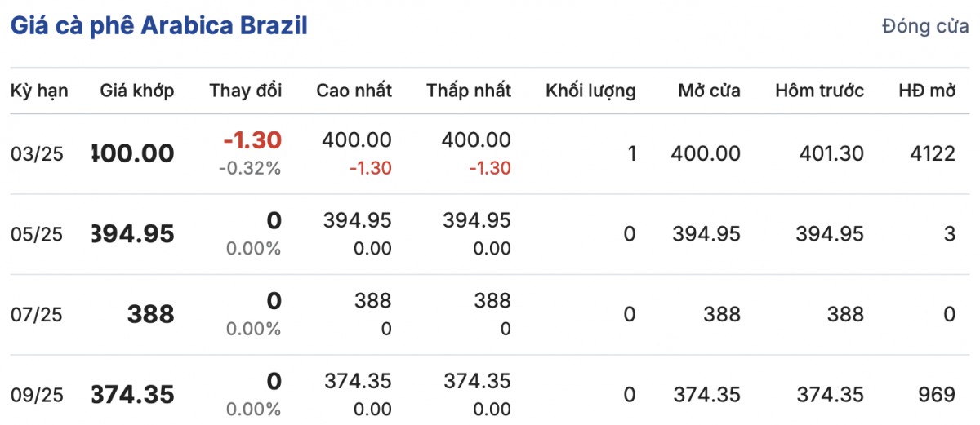
Task: Select the 07/25 contract term
Action: pos(37,314)
